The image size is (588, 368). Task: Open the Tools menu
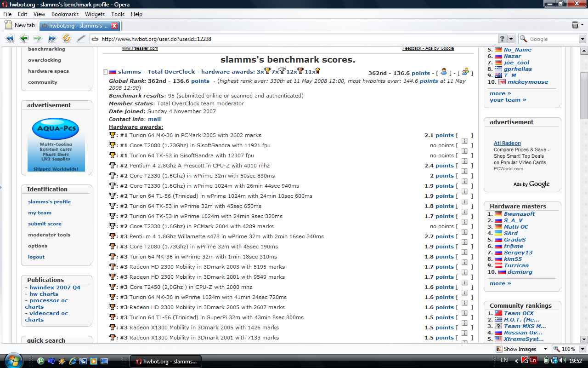(x=118, y=14)
